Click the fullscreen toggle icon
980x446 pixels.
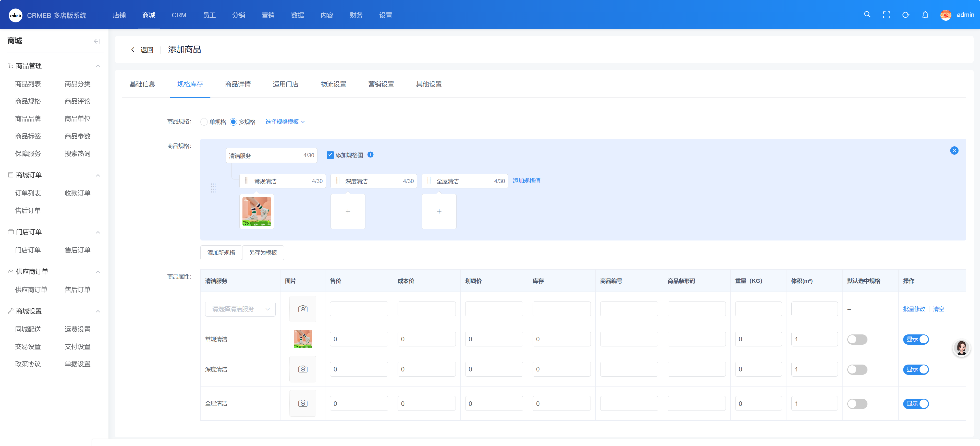[886, 15]
